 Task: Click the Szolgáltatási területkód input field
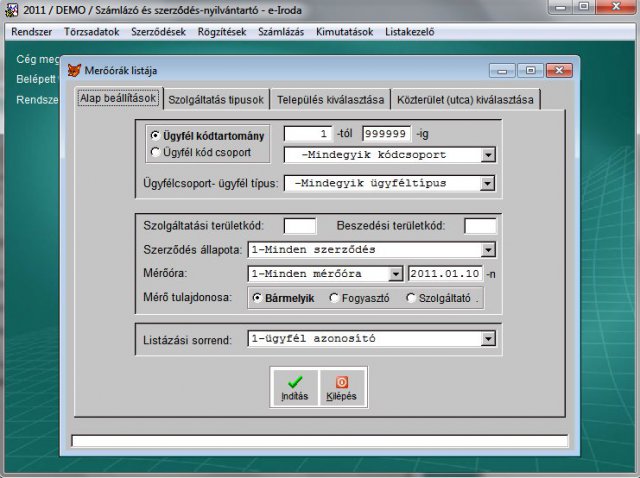click(300, 226)
